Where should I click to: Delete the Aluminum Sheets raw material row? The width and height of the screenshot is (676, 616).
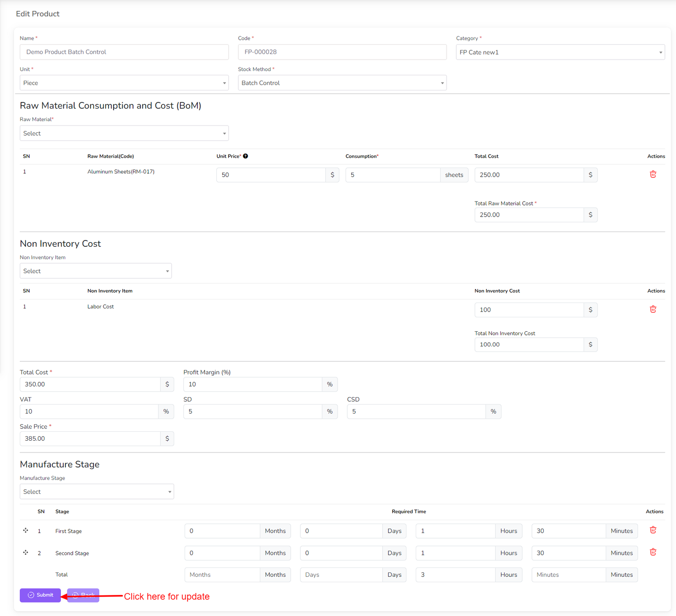(653, 174)
